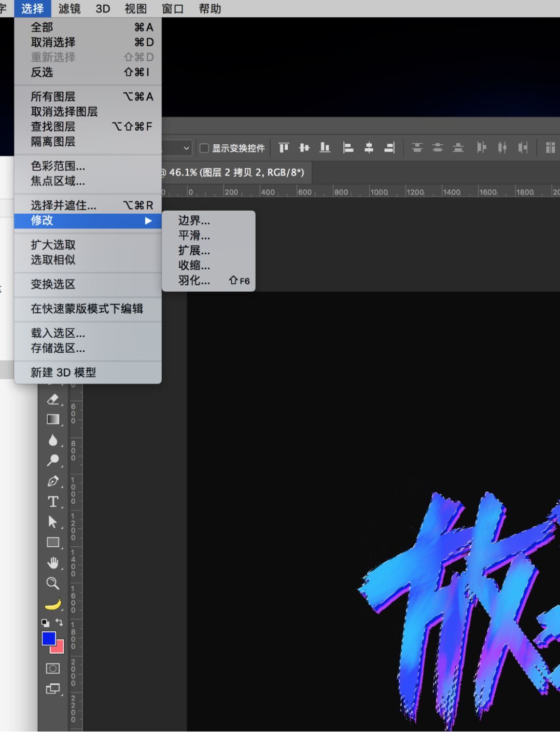Select the Gradient tool
560x732 pixels.
tap(53, 419)
